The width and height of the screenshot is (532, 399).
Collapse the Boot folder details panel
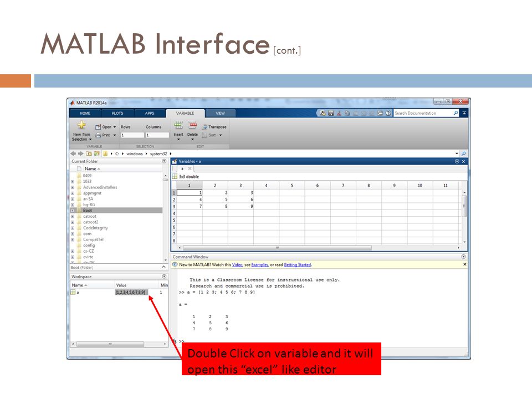coord(163,267)
